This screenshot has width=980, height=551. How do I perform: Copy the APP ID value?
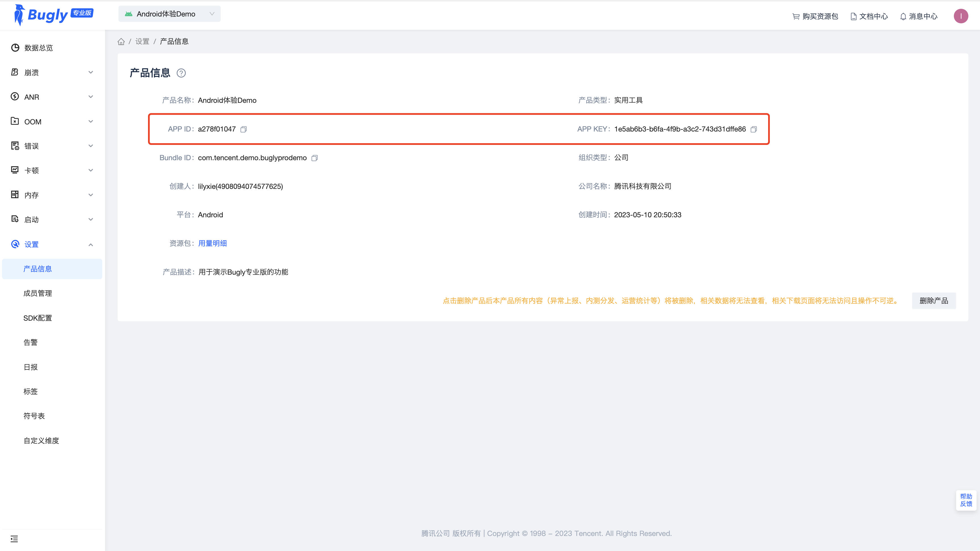[x=243, y=129]
